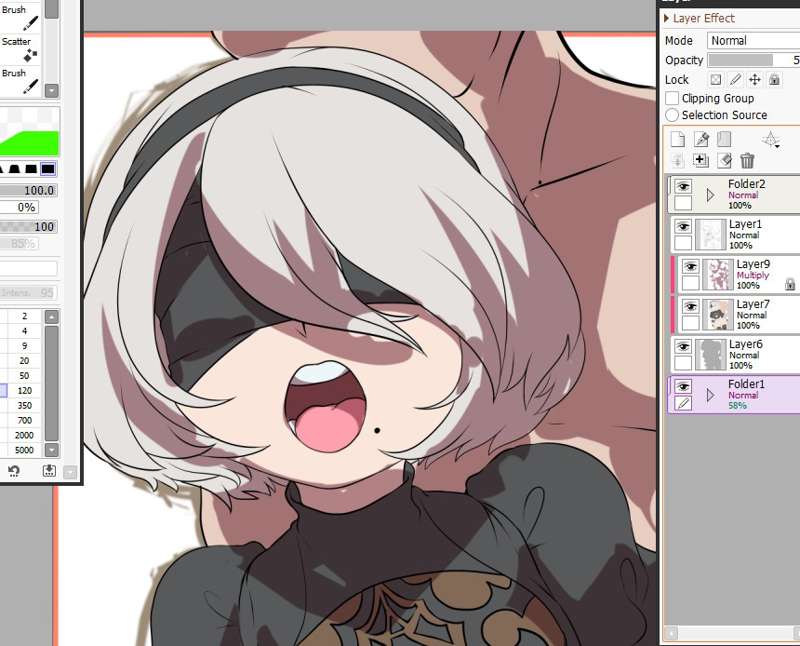The width and height of the screenshot is (800, 646).
Task: Hide Layer9 using its eye icon
Action: click(x=690, y=266)
